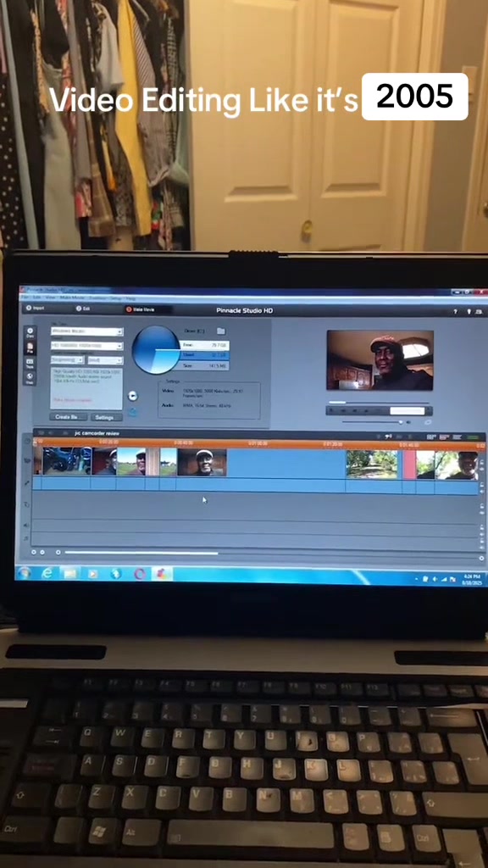Screen dimensions: 488x868
Task: Select the Tape output icon in sidebar
Action: point(30,363)
